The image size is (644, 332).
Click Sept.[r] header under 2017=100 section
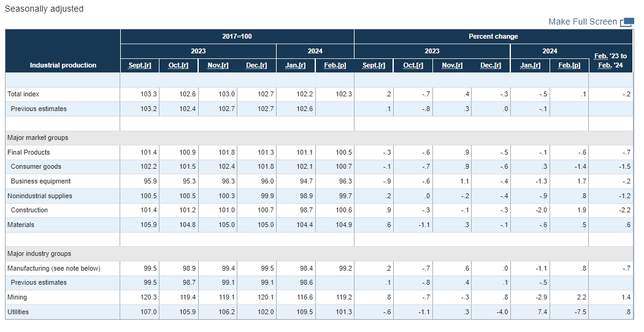click(x=140, y=66)
